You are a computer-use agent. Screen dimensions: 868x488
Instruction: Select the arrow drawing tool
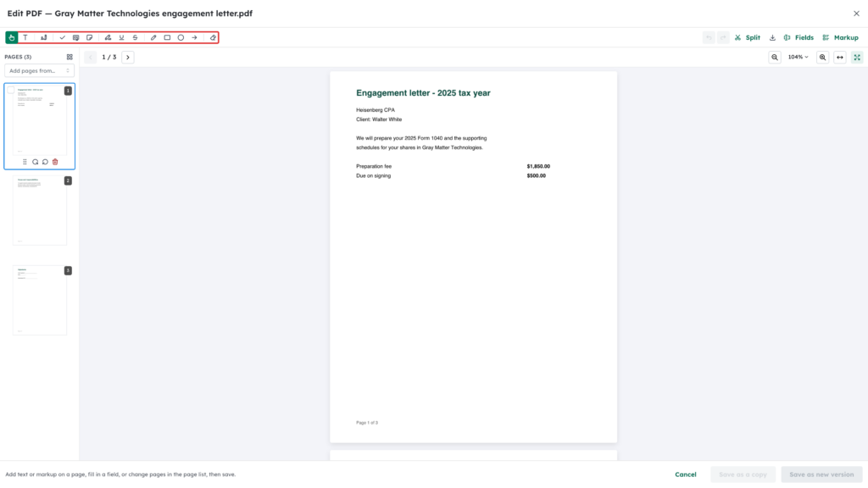tap(194, 37)
